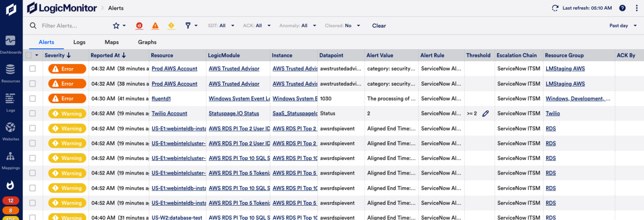Image resolution: width=644 pixels, height=220 pixels.
Task: Edit threshold pencil icon for Twilio alert
Action: point(485,114)
